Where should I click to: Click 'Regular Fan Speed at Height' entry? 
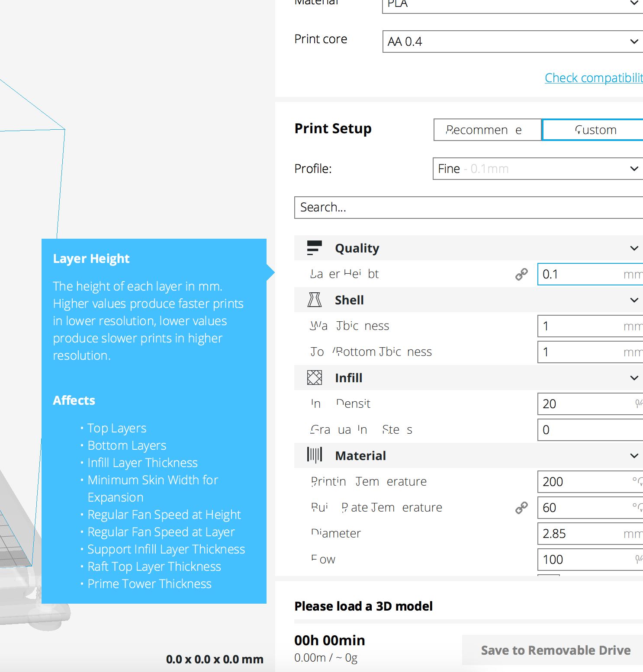(x=164, y=515)
